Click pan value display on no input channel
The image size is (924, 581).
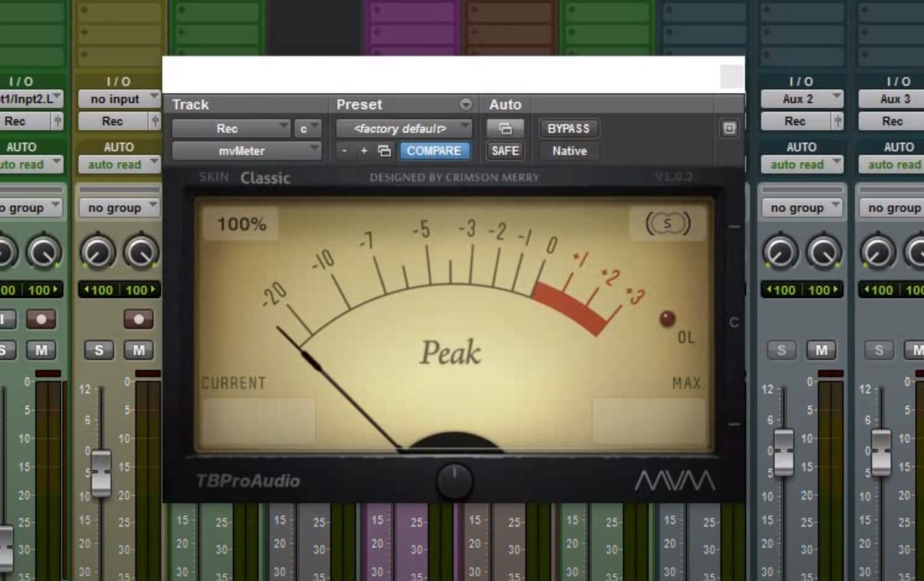pos(119,290)
